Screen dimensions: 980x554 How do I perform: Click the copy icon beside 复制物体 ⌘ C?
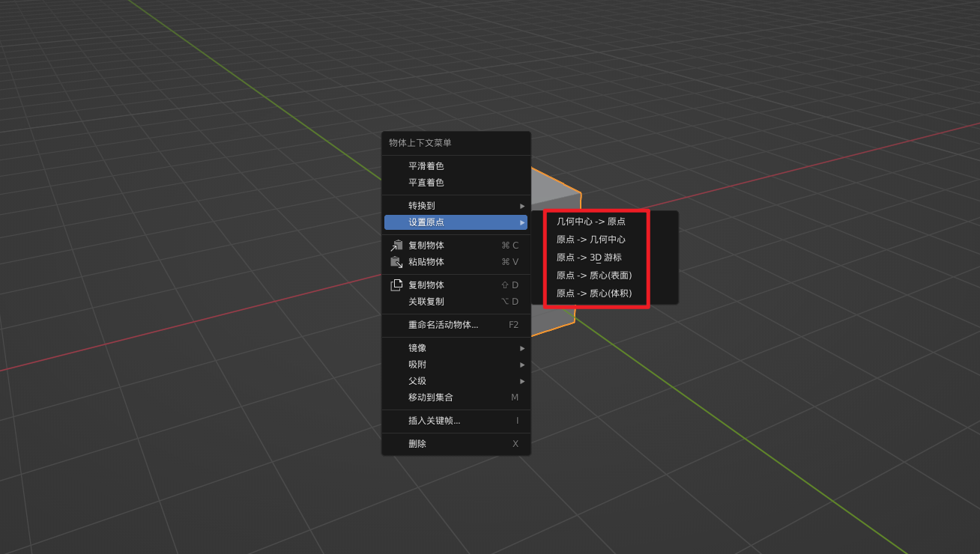click(396, 246)
